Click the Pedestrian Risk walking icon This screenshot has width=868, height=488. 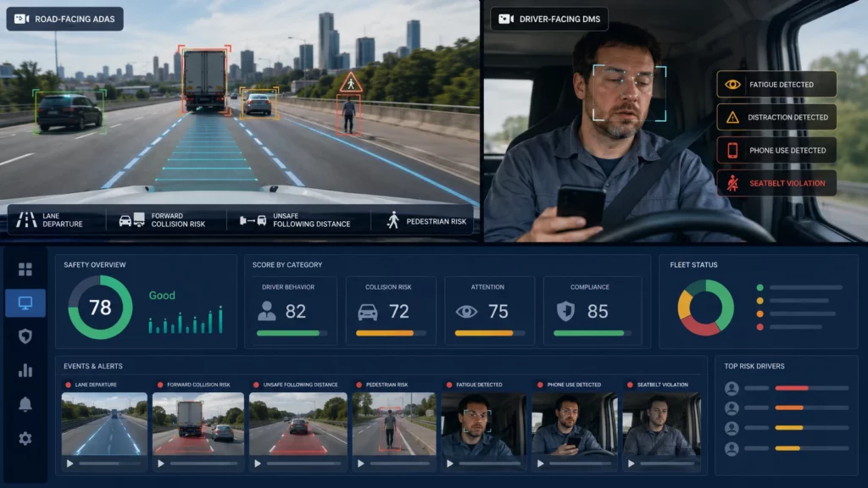pos(393,220)
